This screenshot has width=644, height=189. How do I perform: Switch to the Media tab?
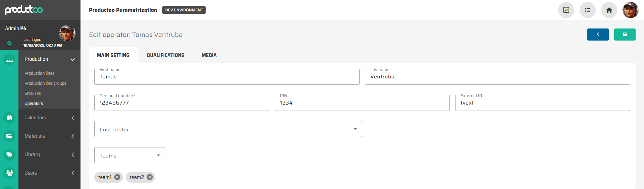(209, 55)
